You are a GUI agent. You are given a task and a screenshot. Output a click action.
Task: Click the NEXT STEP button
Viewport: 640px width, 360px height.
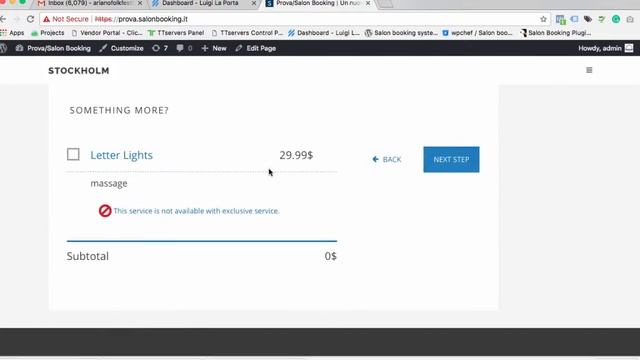point(451,159)
